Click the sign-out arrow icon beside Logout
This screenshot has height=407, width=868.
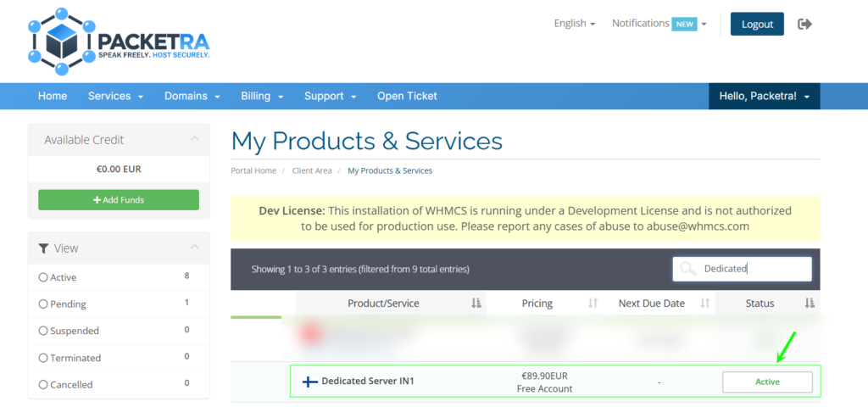[x=805, y=24]
